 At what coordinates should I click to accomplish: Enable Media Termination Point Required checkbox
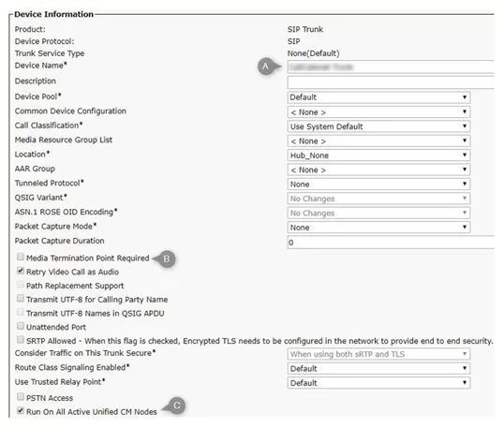coord(21,257)
